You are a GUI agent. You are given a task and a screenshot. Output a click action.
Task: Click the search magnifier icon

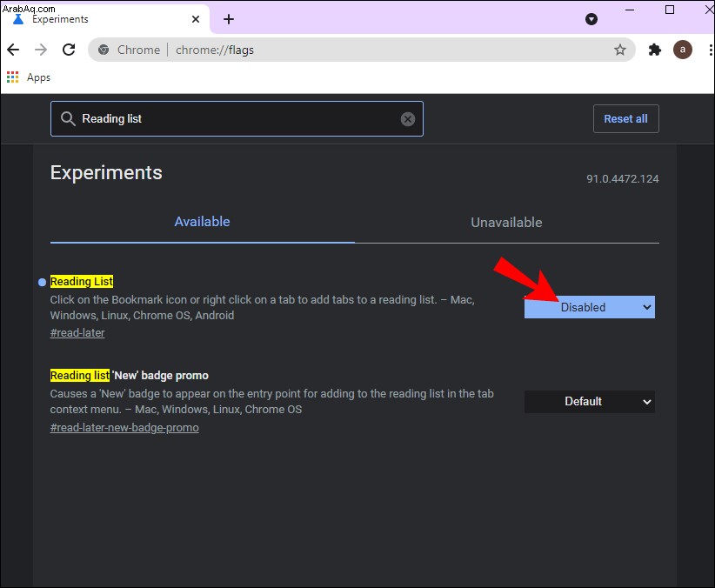coord(68,118)
